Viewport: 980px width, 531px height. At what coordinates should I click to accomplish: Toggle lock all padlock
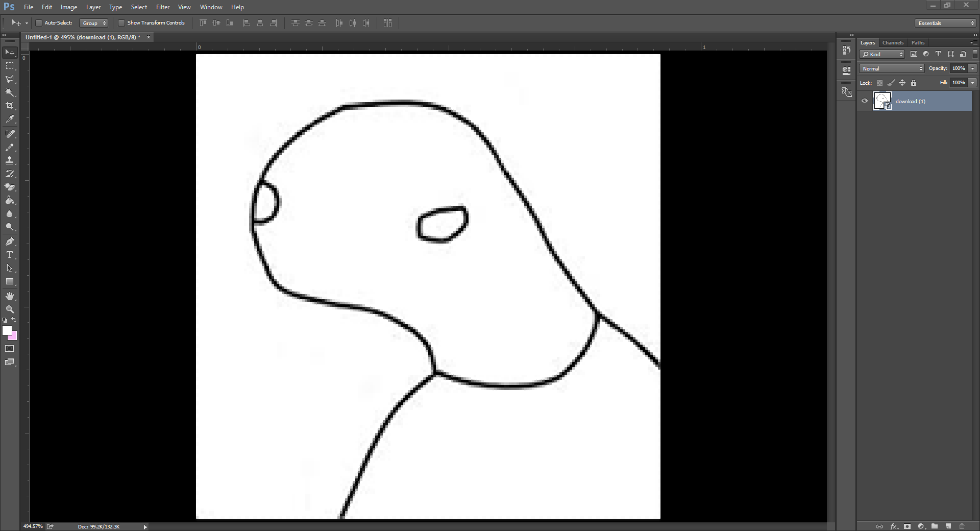point(914,83)
